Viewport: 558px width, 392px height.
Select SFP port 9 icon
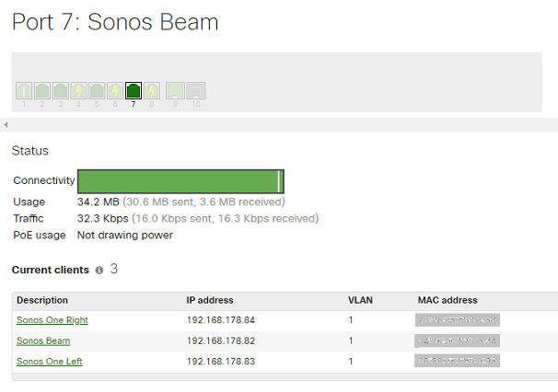tap(175, 90)
